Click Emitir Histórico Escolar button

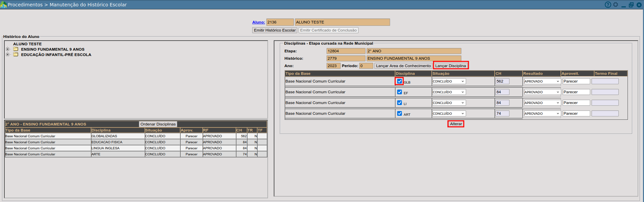point(275,30)
